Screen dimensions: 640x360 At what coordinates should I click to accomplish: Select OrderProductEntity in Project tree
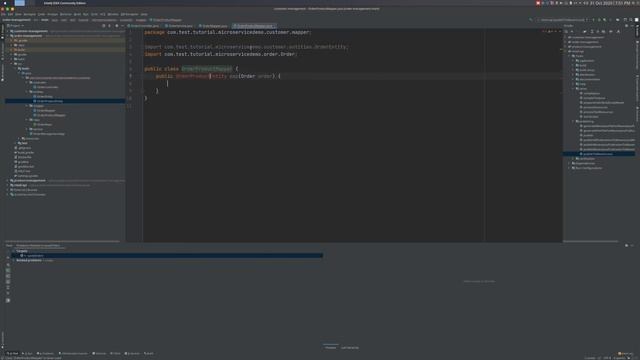(49, 101)
